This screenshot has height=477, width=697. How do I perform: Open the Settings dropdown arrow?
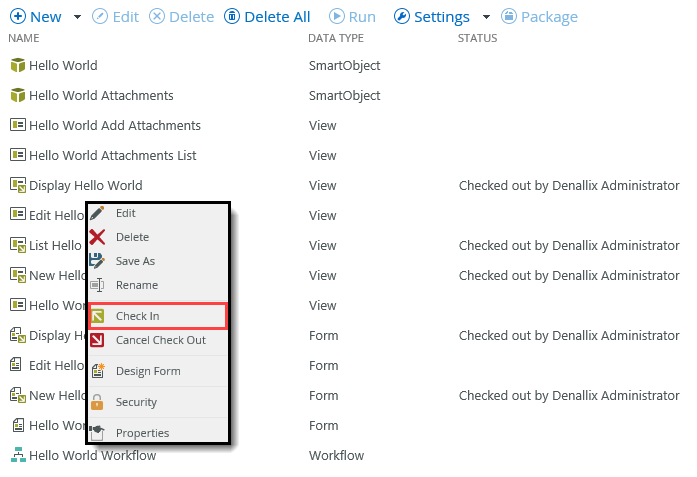(x=486, y=17)
